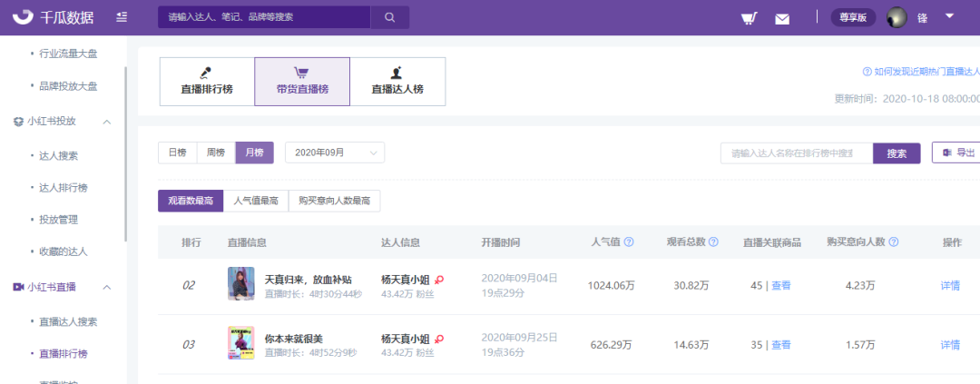
Task: Collapse the sidebar with the menu icon
Action: [x=122, y=17]
